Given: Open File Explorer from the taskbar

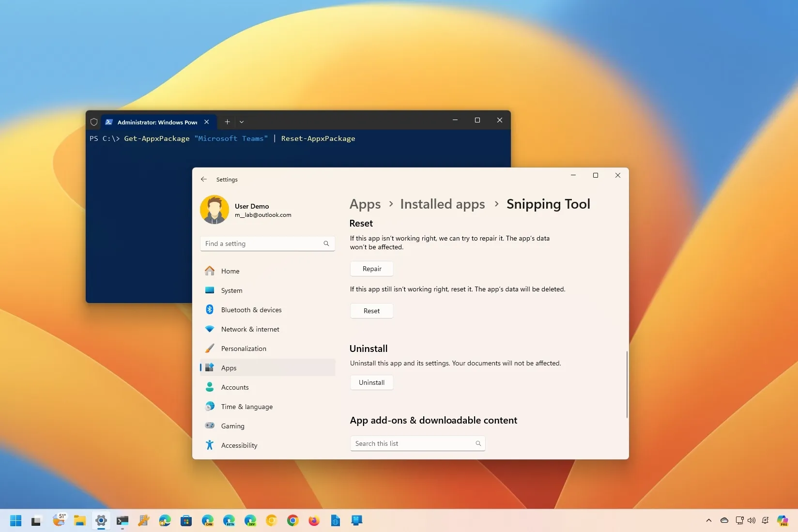Looking at the screenshot, I should pyautogui.click(x=79, y=521).
